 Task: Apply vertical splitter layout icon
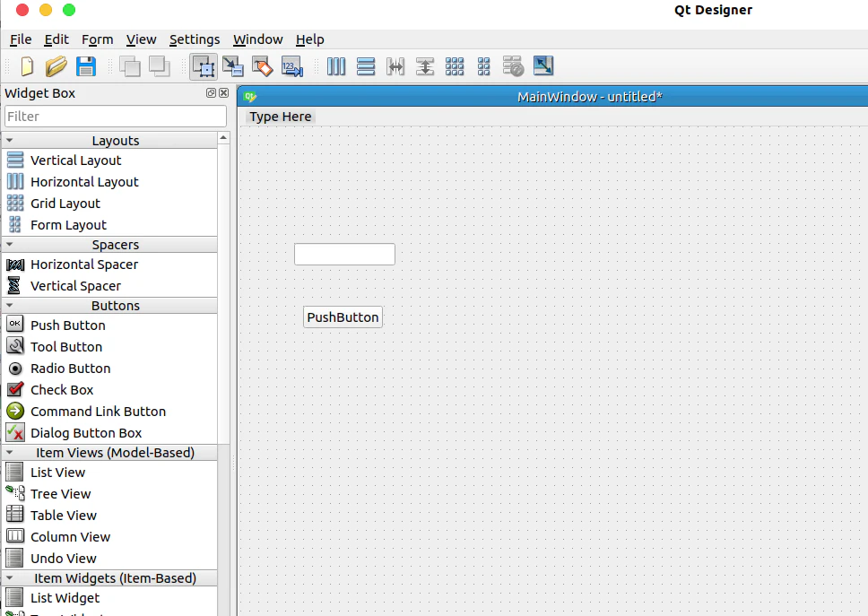(x=425, y=66)
